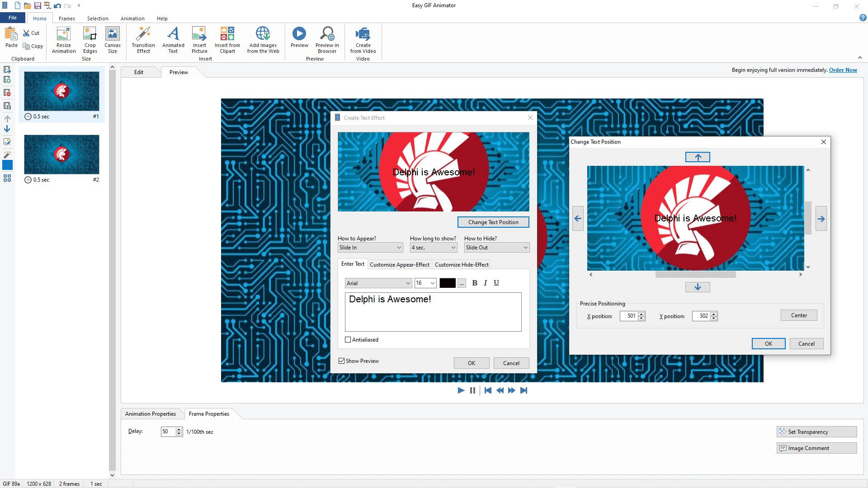Screen dimensions: 868x488
Task: Open the Arial font dropdown
Action: click(378, 283)
